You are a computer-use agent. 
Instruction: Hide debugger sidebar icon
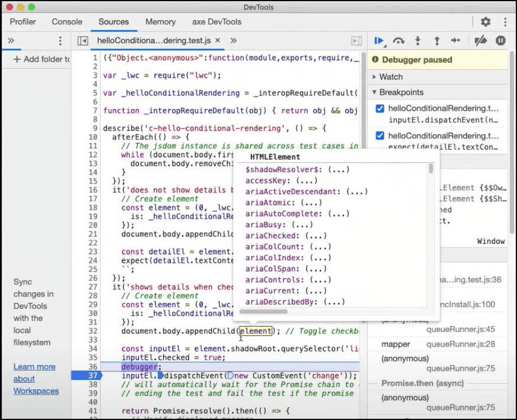click(357, 41)
